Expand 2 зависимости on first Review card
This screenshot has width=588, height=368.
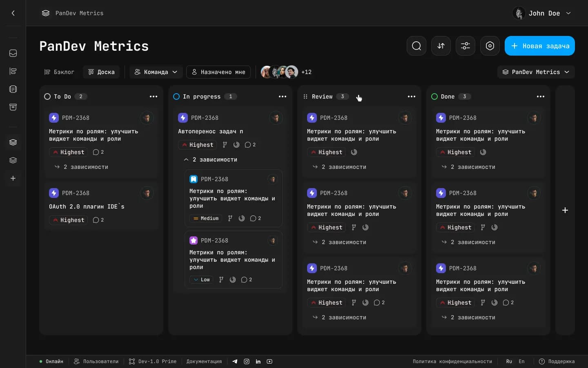tap(340, 167)
